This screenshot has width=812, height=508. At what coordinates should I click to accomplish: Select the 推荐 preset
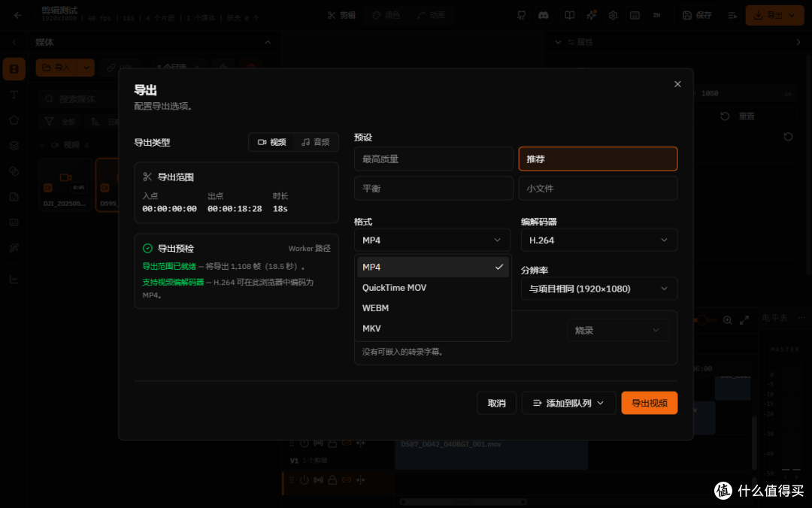coord(598,159)
